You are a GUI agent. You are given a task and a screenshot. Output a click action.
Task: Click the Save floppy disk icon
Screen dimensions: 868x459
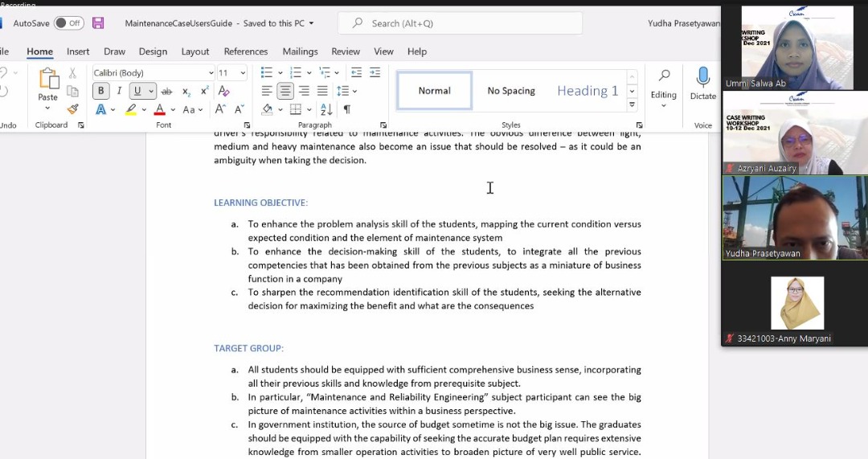click(98, 23)
